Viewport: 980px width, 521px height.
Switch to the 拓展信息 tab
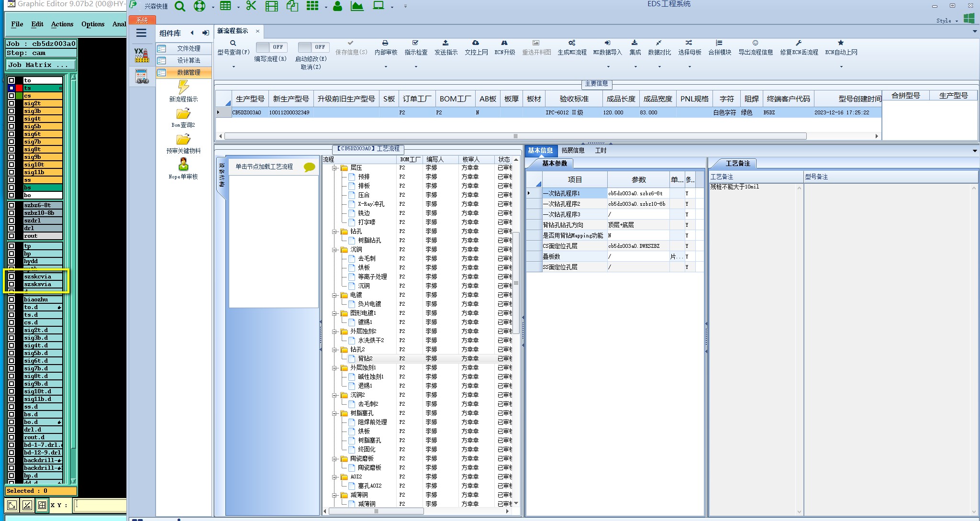(x=573, y=150)
